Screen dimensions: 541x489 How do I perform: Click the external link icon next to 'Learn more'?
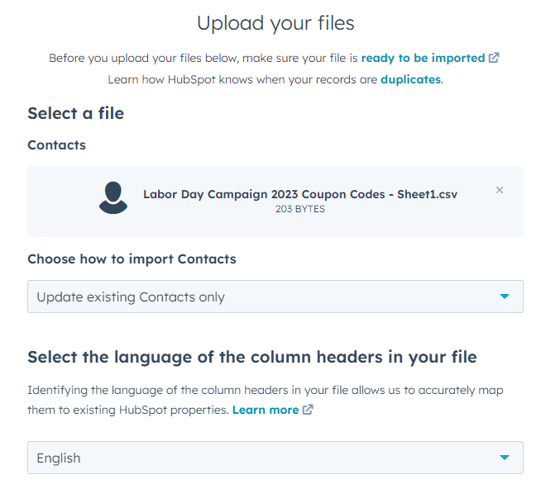[307, 410]
